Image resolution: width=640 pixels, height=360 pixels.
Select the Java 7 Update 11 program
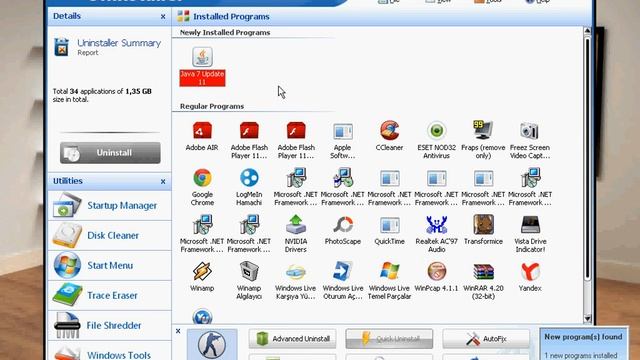[x=202, y=67]
